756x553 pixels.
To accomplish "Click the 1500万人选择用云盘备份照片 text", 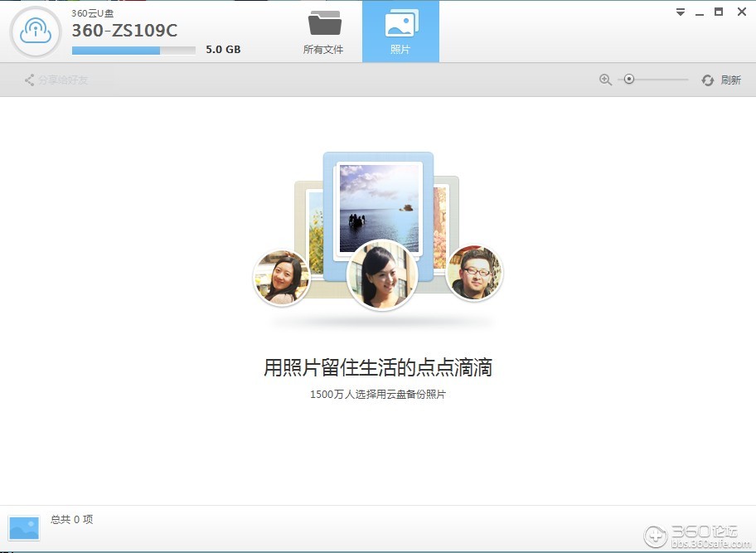I will tap(377, 395).
